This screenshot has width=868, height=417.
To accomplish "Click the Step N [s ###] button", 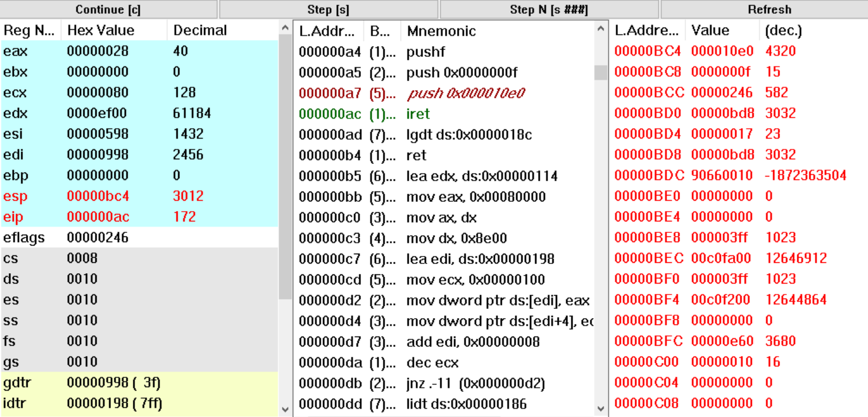I will click(x=548, y=9).
